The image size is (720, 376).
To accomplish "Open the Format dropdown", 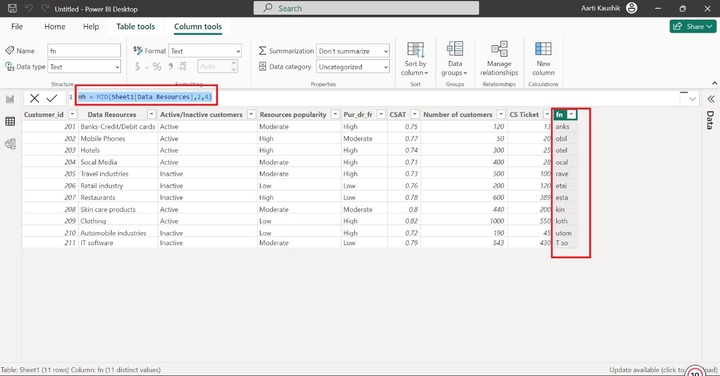I will [205, 51].
